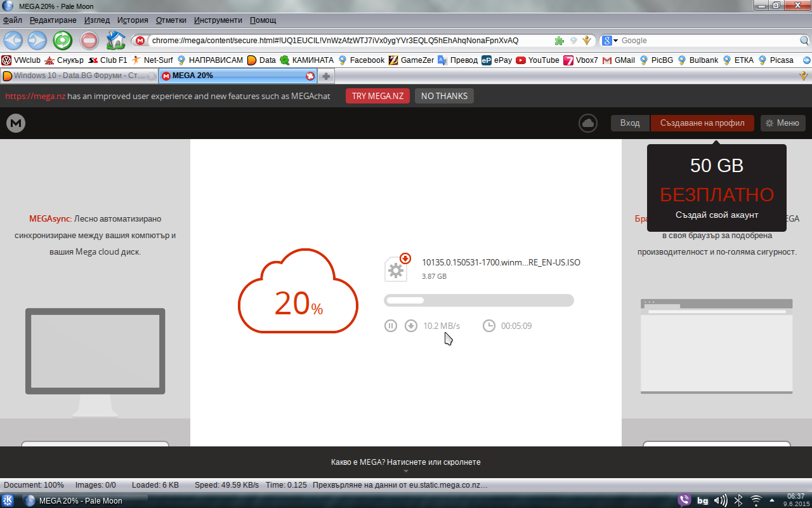This screenshot has height=508, width=812.
Task: Click the Bluetooth tray icon
Action: 738,500
